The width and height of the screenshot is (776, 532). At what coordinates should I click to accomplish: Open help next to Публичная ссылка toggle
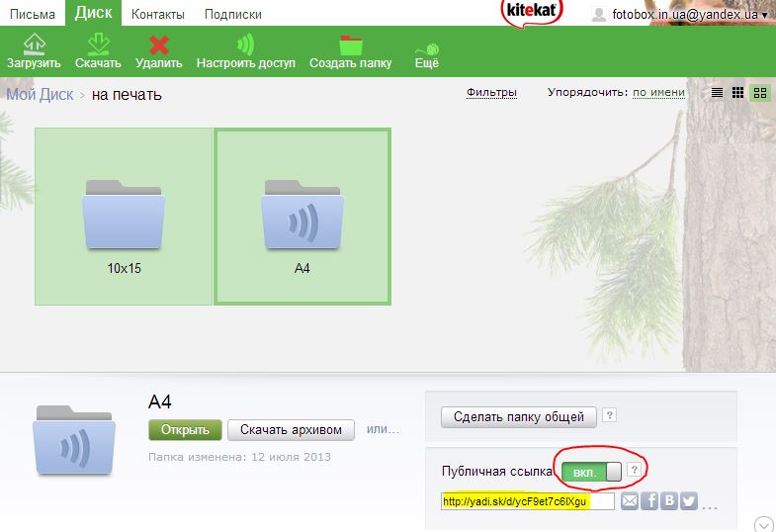click(x=634, y=469)
